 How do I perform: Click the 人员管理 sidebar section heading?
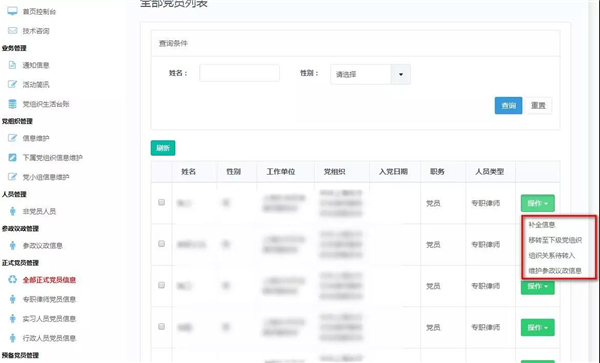tap(14, 194)
